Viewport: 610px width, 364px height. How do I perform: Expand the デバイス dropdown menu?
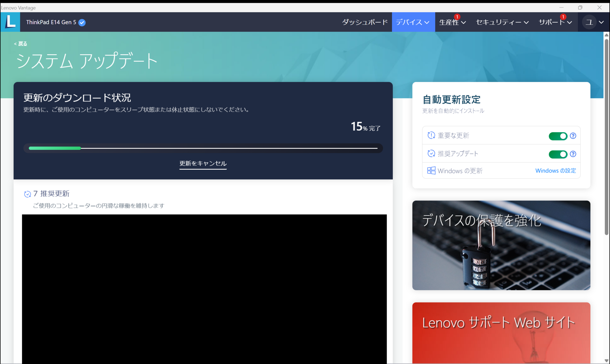(413, 22)
